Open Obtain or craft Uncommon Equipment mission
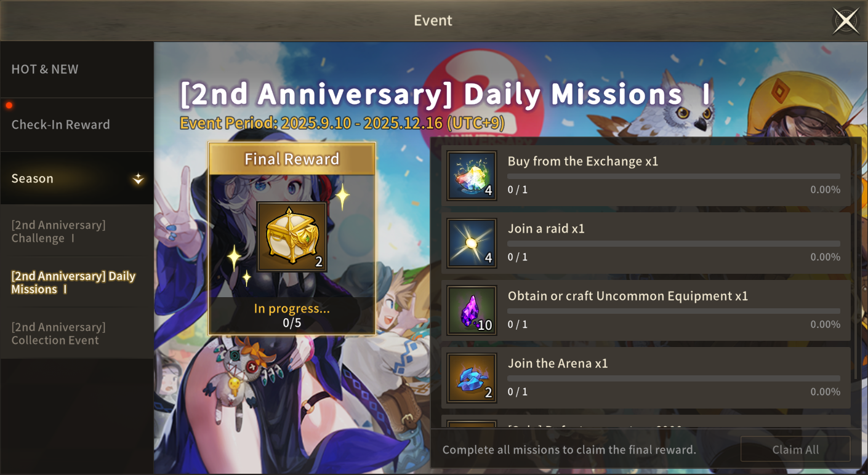Viewport: 868px width, 475px height. click(x=646, y=310)
